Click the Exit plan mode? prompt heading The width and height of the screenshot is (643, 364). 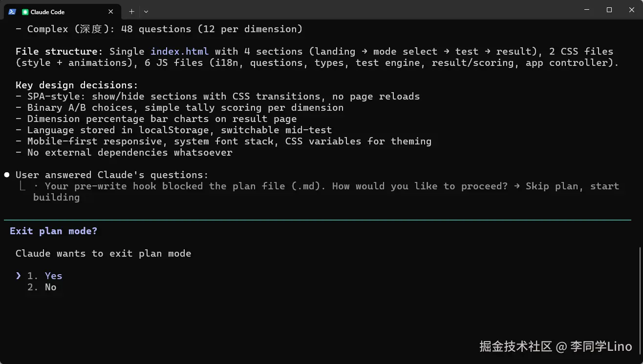pos(53,231)
